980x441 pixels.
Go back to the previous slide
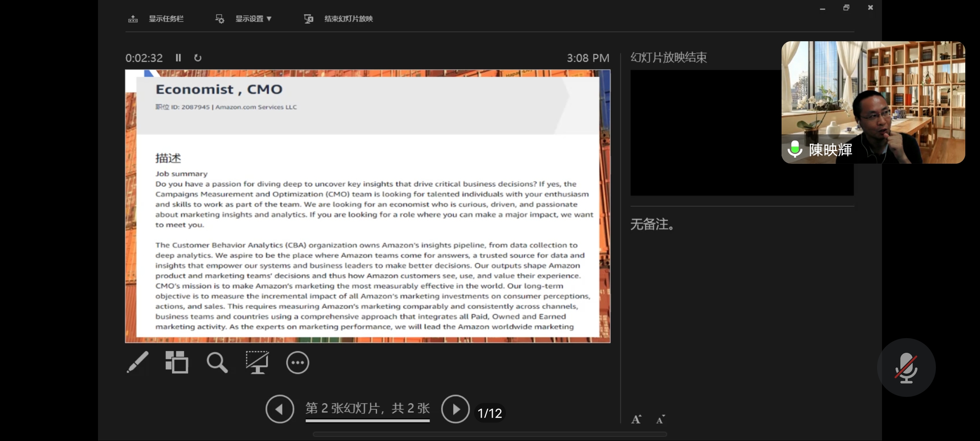tap(280, 409)
